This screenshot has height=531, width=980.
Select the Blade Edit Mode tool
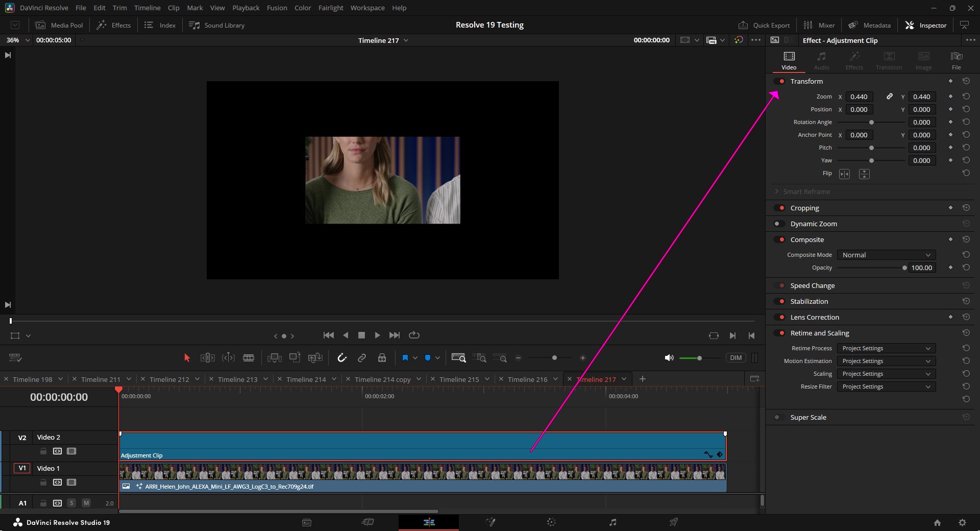[249, 358]
